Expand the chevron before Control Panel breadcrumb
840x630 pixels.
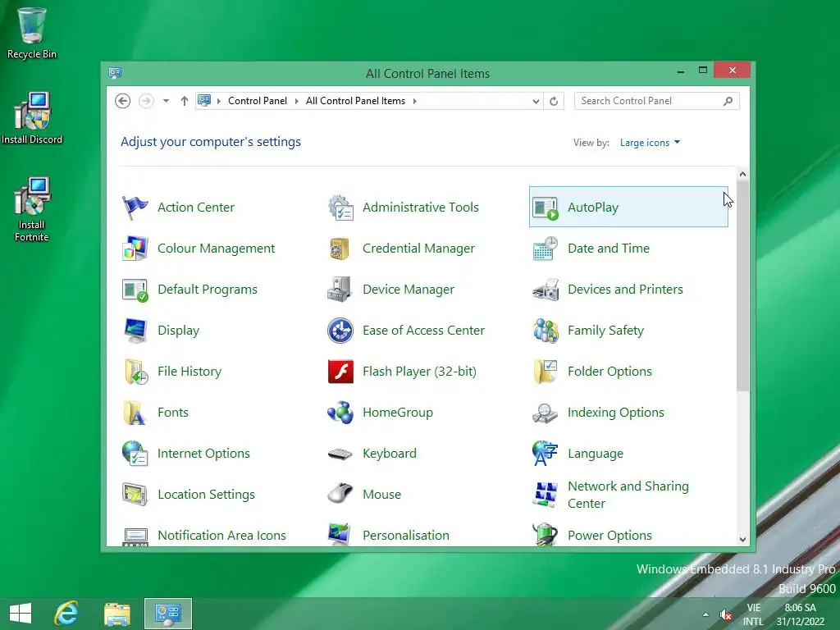click(218, 101)
